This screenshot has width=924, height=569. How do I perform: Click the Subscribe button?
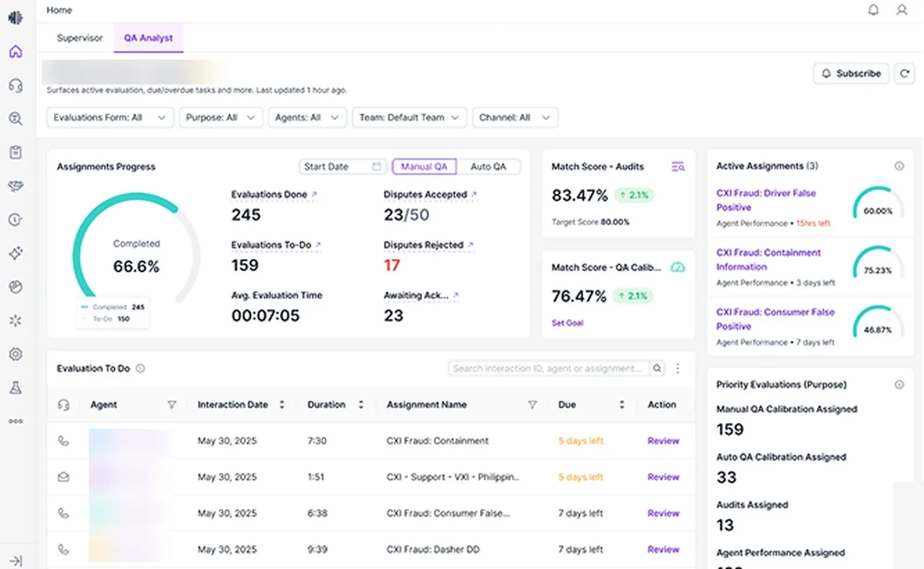(x=851, y=73)
